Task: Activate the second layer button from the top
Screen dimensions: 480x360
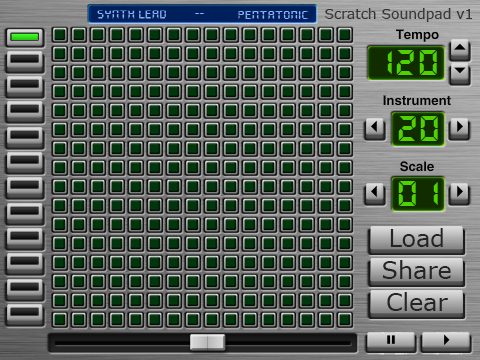Action: tap(25, 62)
